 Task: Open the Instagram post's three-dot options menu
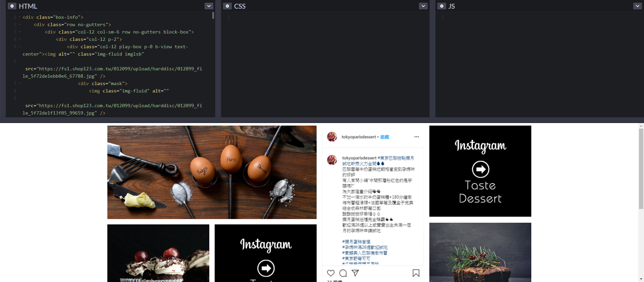pyautogui.click(x=417, y=137)
